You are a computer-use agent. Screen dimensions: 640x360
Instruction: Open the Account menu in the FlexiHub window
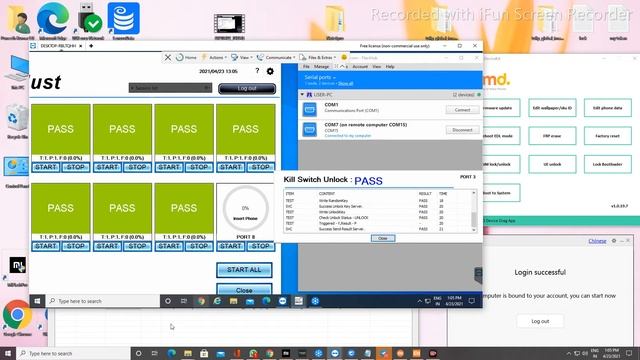pyautogui.click(x=360, y=67)
